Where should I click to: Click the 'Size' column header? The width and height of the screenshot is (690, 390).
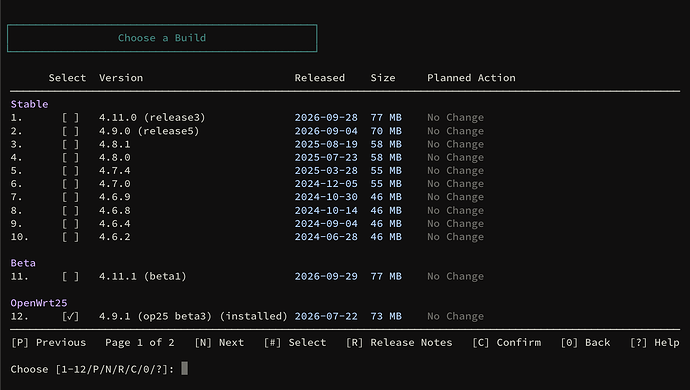click(383, 78)
